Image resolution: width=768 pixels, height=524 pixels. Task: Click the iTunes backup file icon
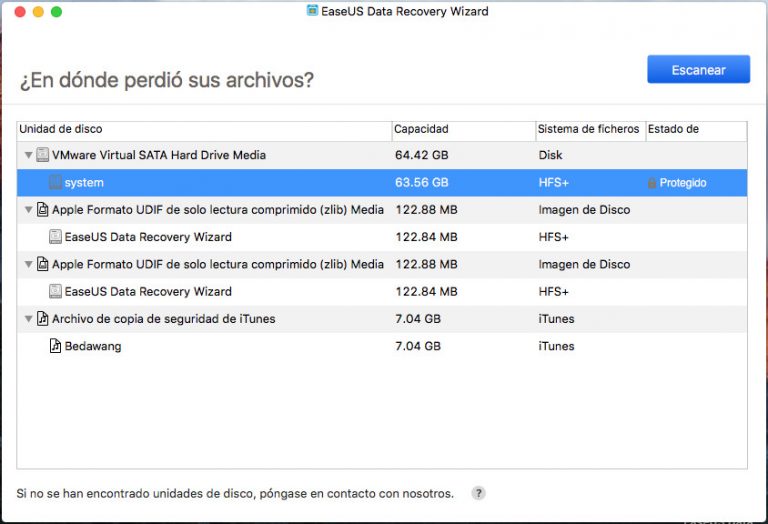(43, 319)
